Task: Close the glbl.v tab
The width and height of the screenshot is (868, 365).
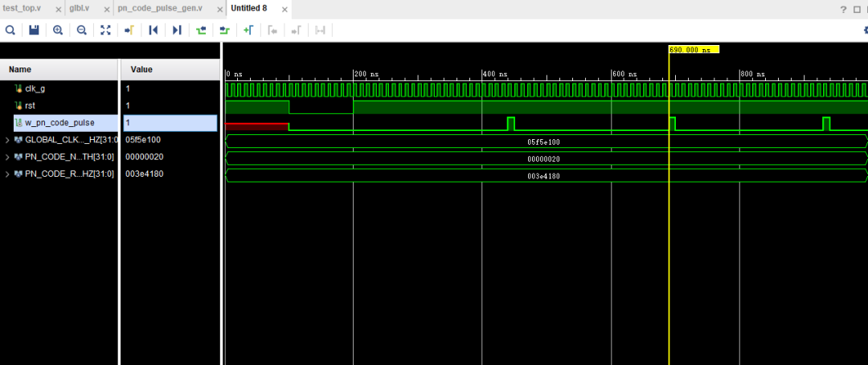Action: 107,10
